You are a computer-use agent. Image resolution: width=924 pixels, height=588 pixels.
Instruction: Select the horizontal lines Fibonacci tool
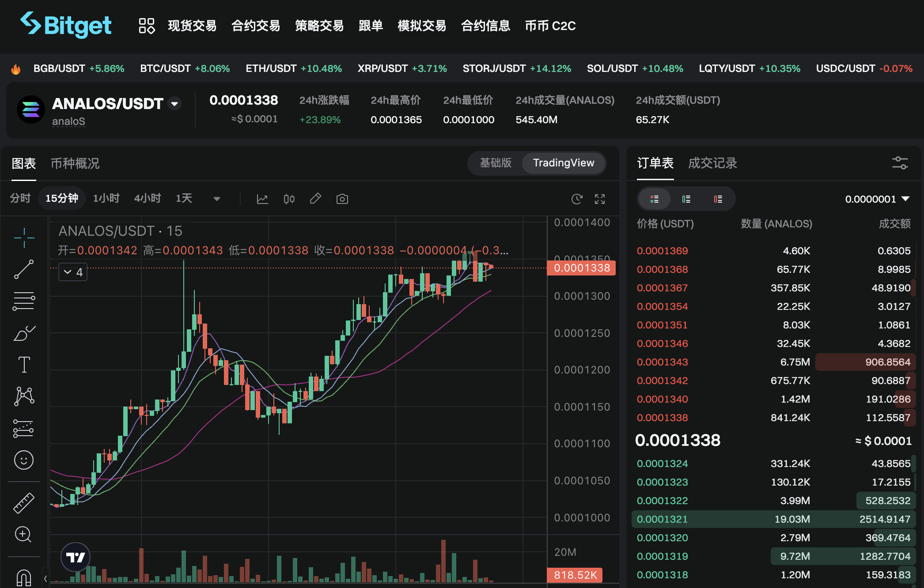[24, 301]
